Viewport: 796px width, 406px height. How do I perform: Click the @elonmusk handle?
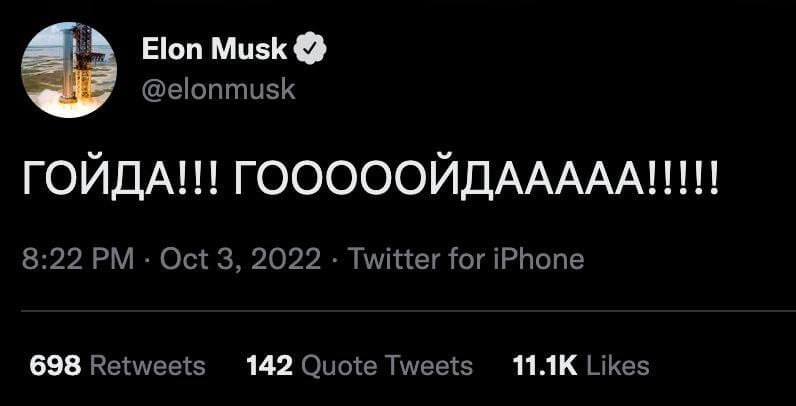218,89
